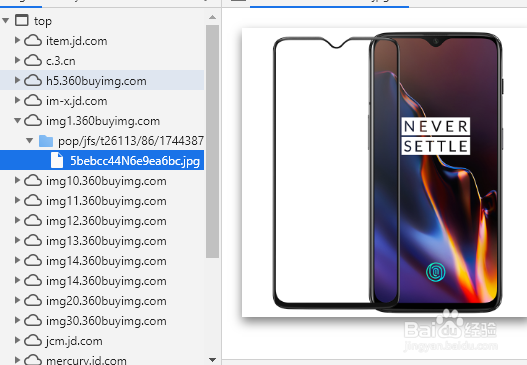
Task: Expand the im-x.jd.com arrow
Action: coord(17,100)
